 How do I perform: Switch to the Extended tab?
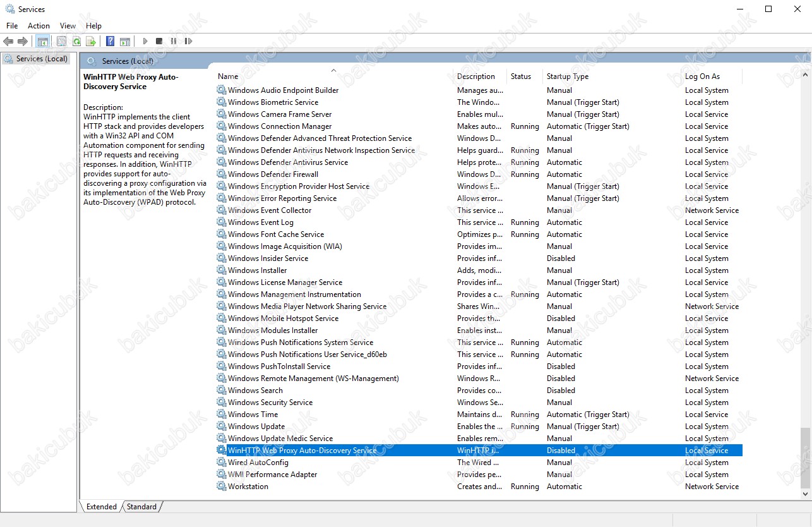101,507
